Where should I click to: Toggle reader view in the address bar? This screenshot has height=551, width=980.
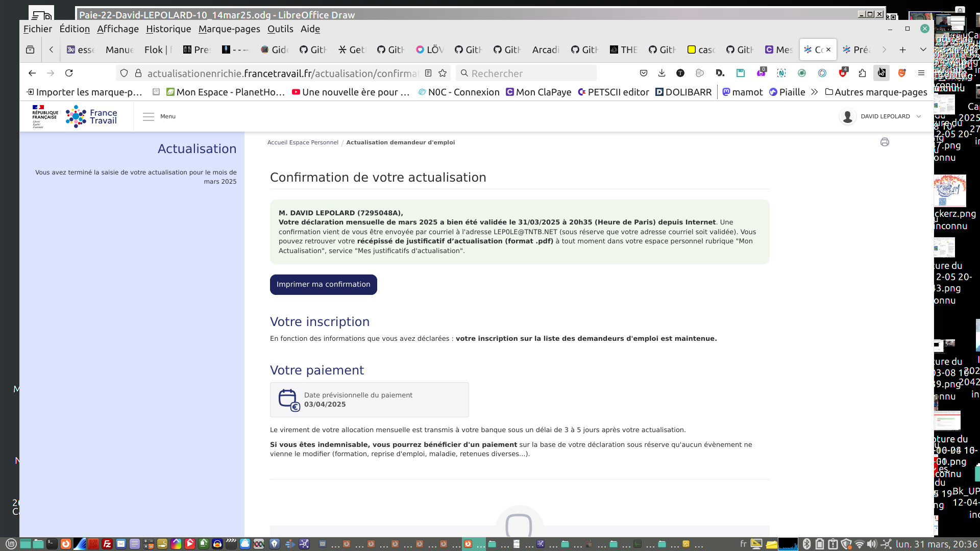pyautogui.click(x=428, y=73)
